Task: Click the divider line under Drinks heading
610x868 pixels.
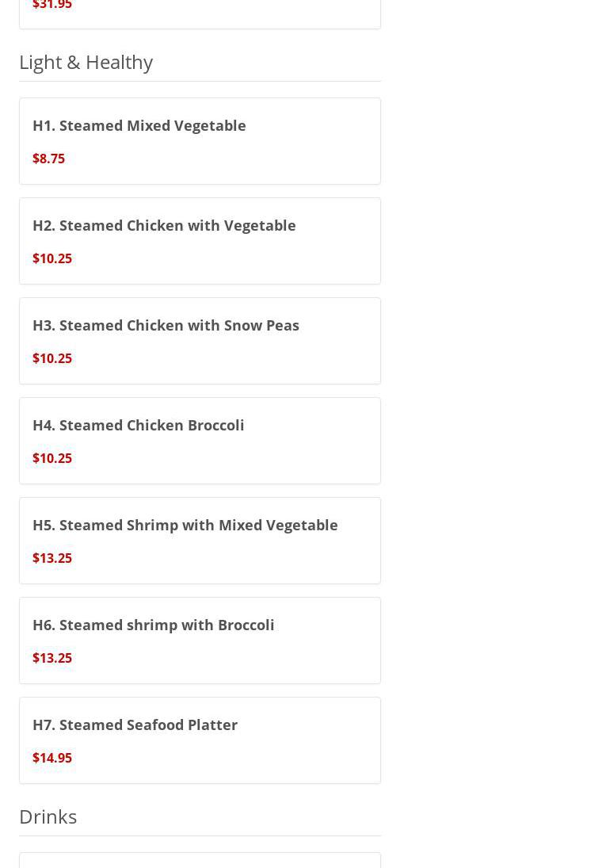Action: pos(200,835)
